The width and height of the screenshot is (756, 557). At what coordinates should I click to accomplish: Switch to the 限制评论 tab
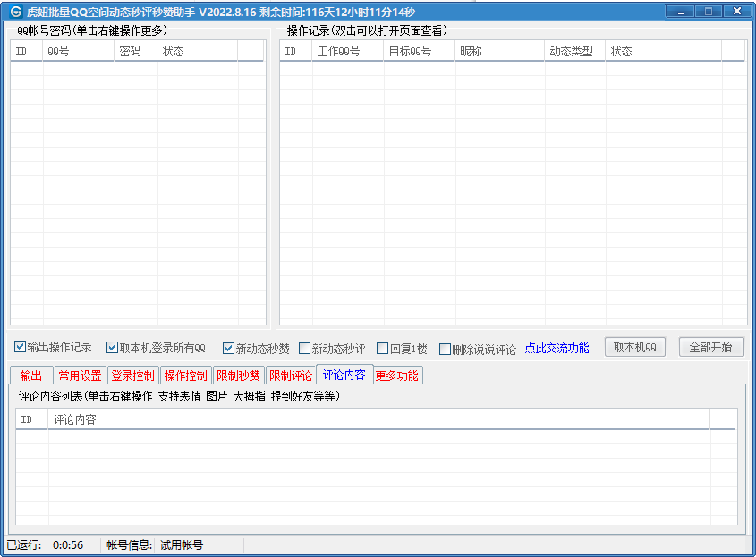click(x=291, y=376)
